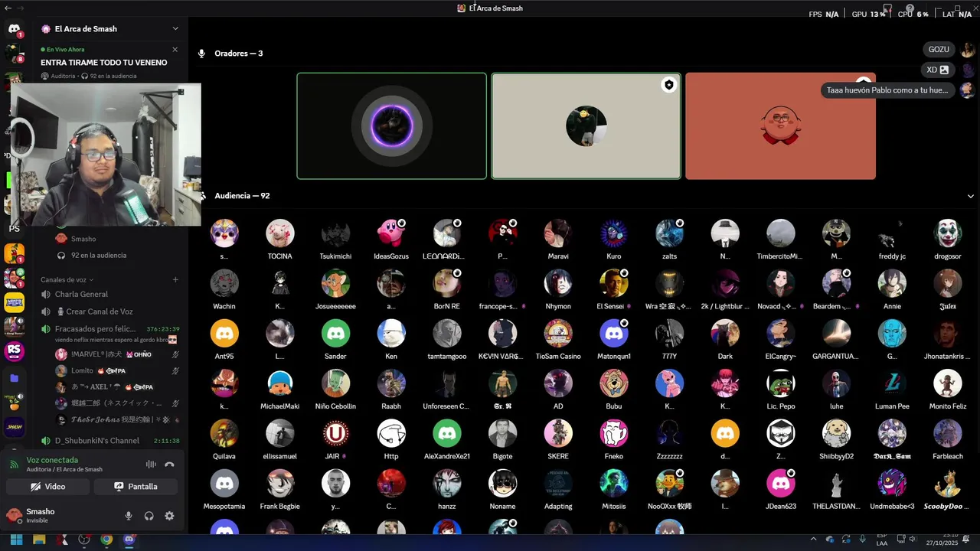Click ENTRA TIRAME TODO TU VENENO title
The height and width of the screenshot is (551, 980).
point(103,63)
